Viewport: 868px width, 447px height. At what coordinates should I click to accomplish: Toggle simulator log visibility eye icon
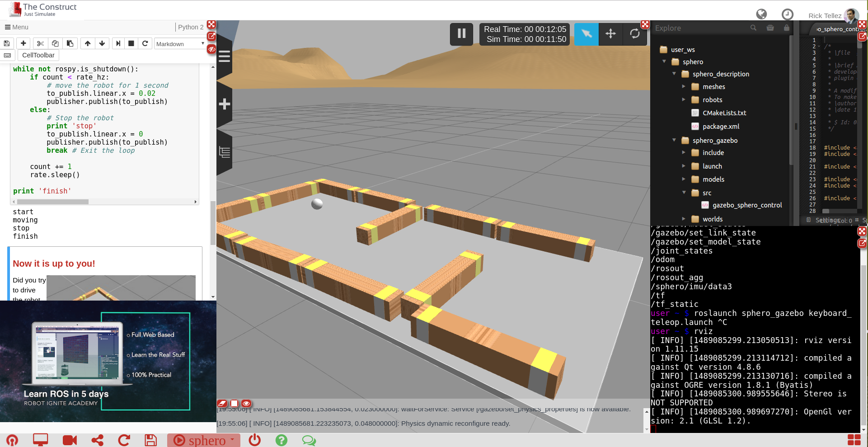246,403
